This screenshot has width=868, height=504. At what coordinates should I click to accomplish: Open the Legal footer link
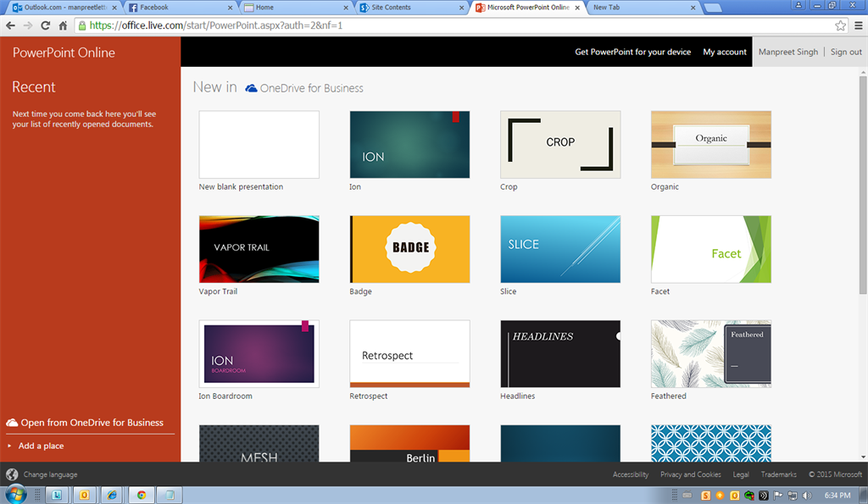(741, 474)
